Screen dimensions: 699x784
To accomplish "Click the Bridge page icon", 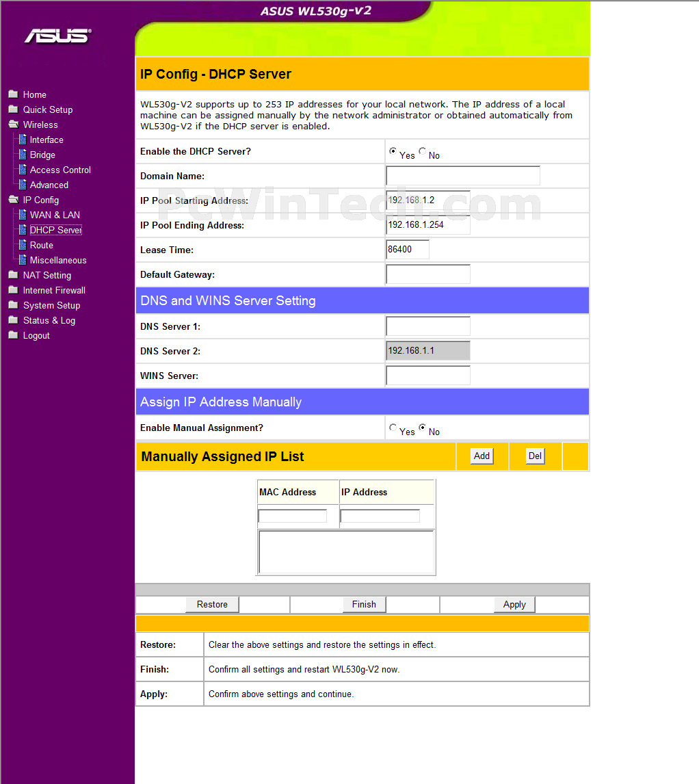I will (x=23, y=154).
